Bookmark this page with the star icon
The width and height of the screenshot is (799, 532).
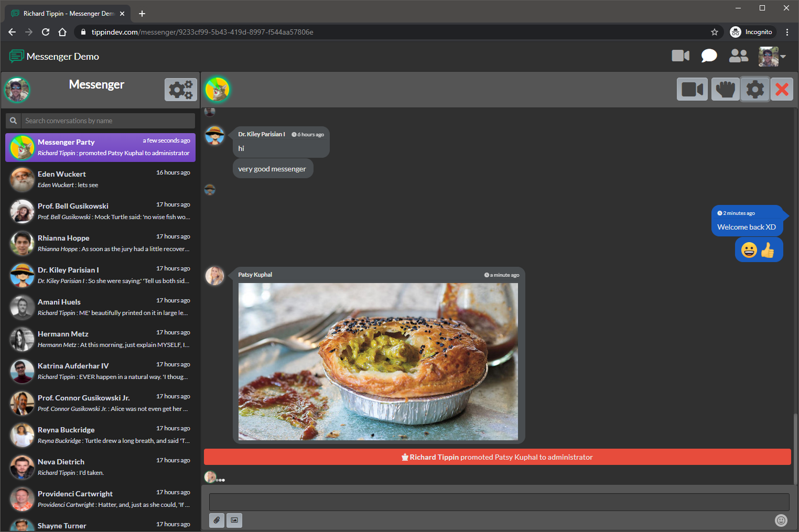(x=714, y=32)
